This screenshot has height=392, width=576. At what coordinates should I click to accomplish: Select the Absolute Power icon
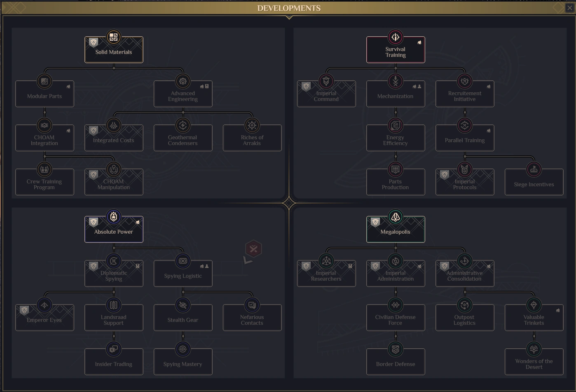(x=114, y=217)
